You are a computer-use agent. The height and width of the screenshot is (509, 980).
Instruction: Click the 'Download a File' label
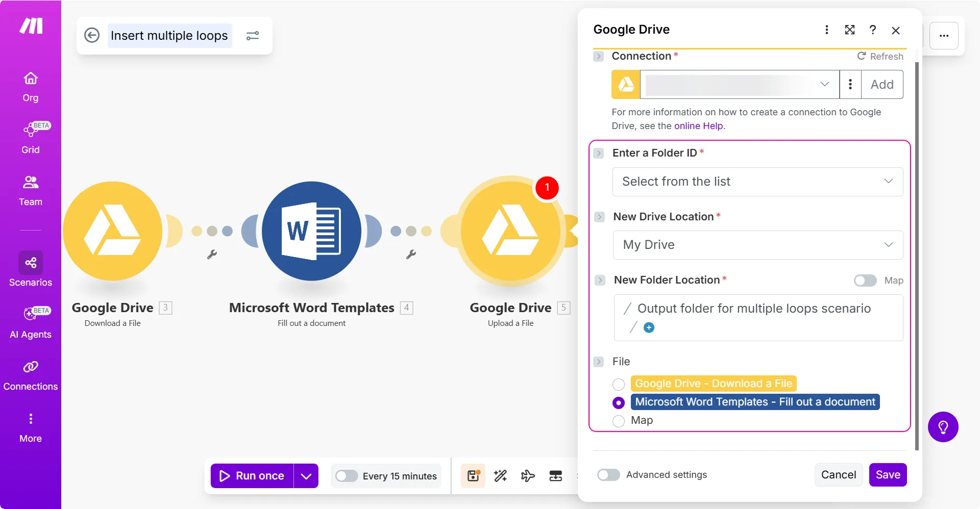tap(112, 323)
